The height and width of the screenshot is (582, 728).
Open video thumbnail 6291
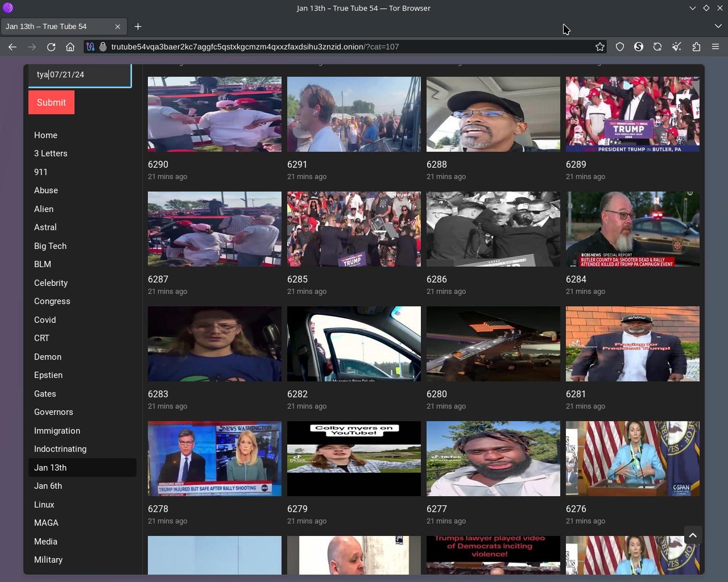click(354, 114)
